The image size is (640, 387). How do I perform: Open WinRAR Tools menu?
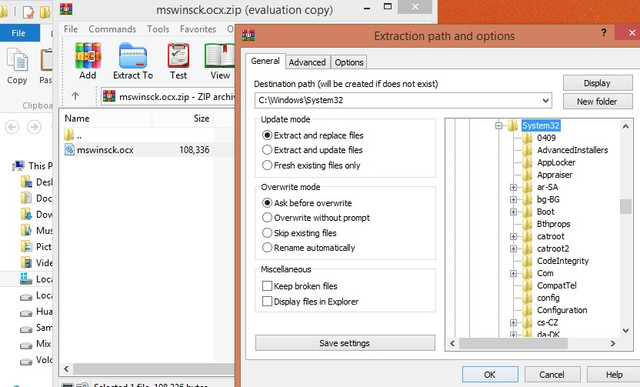click(x=158, y=29)
